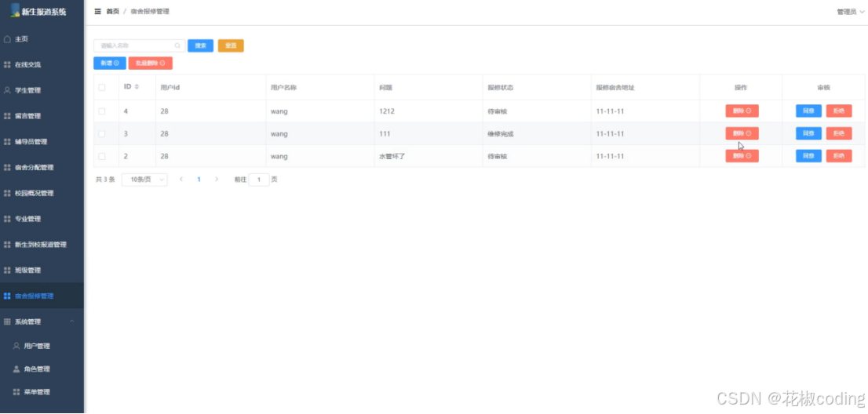Click the blue 新增 add button
Viewport: 868px width, 414px height.
point(110,63)
